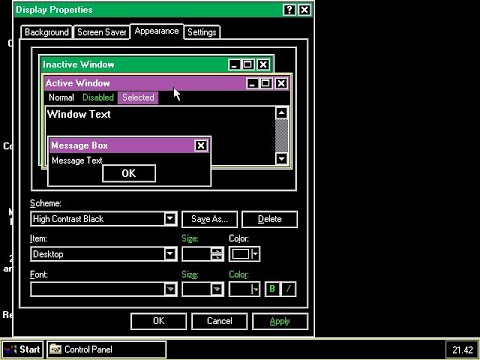Click the Apply button
Viewport: 480px width, 360px height.
(280, 321)
